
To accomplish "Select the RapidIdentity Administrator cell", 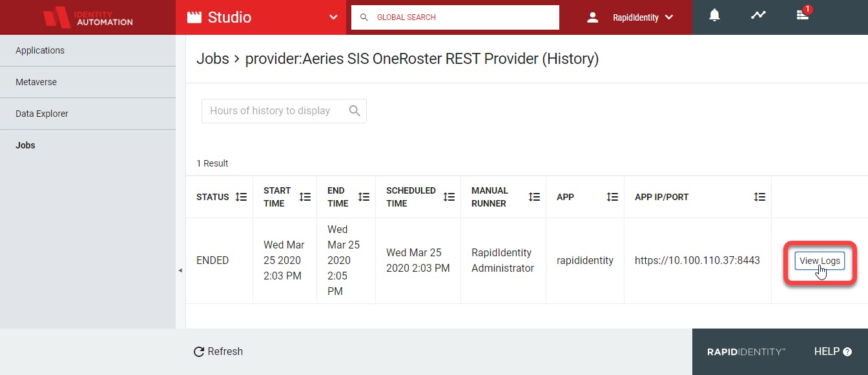I will pyautogui.click(x=503, y=261).
